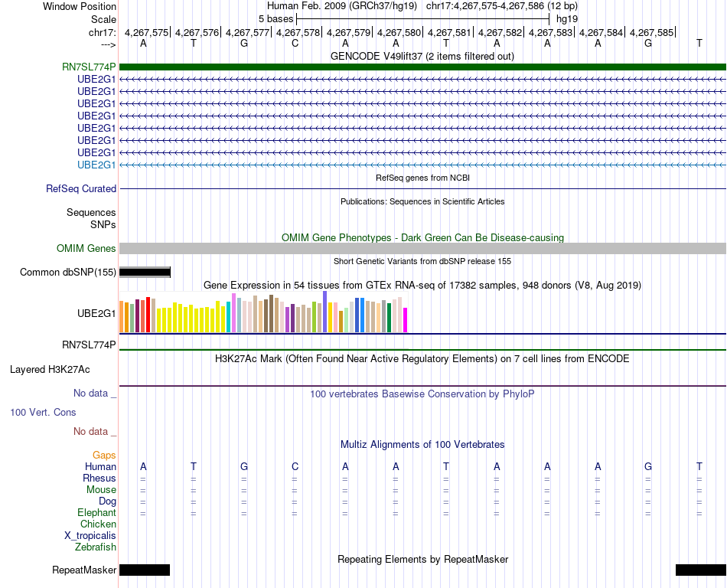Screen dimensions: 727x588
Task: Open the 'RefSeq genes from NCBI' track title
Action: (422, 178)
